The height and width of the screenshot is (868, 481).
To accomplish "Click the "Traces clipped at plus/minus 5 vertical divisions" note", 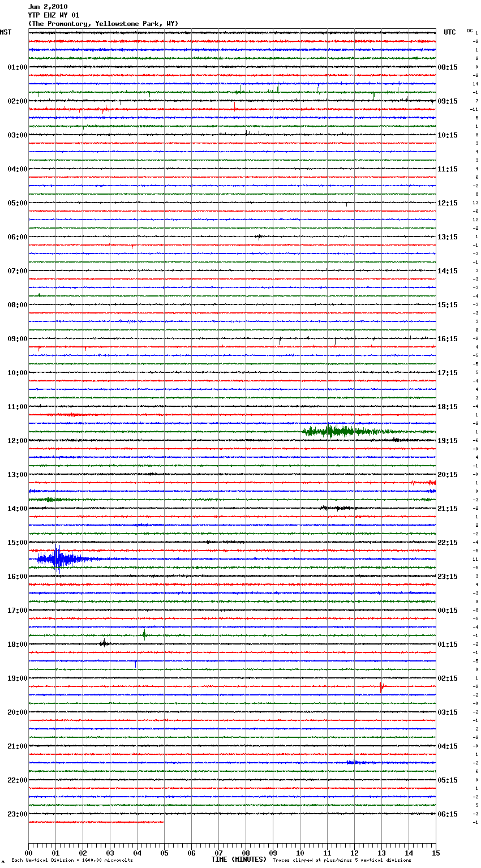I will click(x=342, y=860).
